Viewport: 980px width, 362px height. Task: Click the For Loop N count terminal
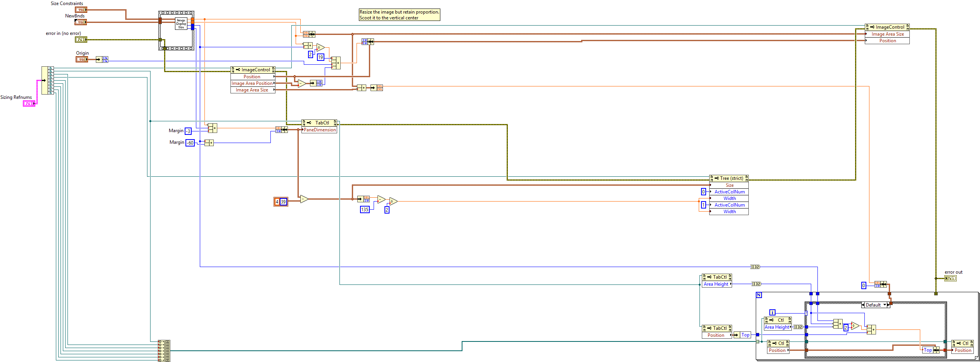point(759,295)
